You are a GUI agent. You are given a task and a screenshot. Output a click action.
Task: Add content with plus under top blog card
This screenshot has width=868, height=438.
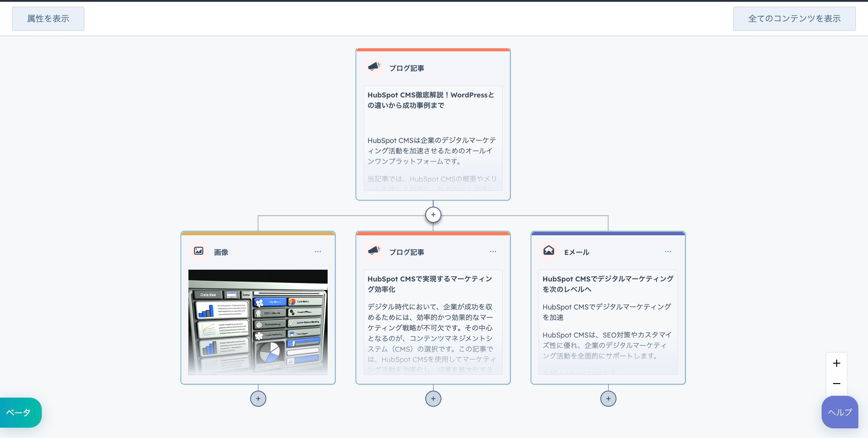[433, 215]
